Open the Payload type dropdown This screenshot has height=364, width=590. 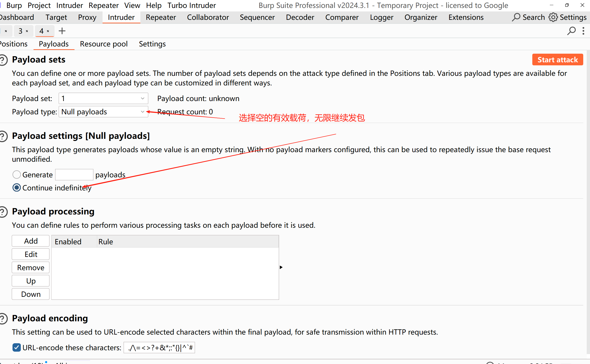click(x=103, y=112)
